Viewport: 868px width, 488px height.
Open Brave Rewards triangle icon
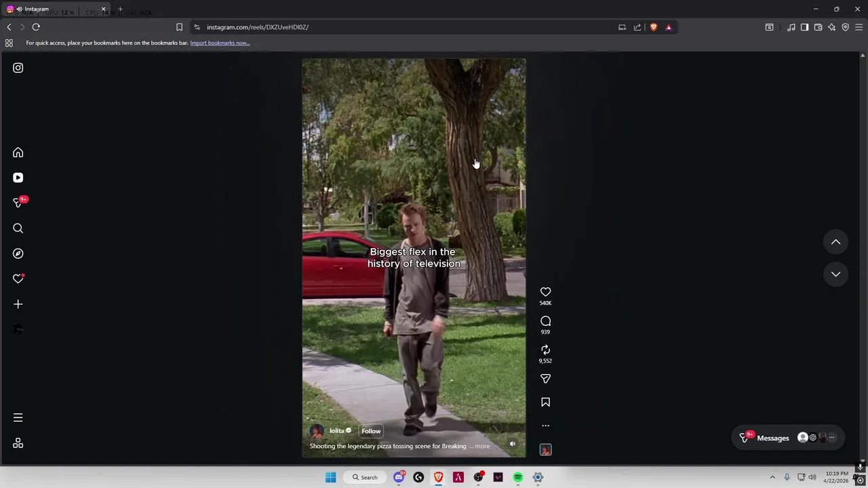coord(669,27)
